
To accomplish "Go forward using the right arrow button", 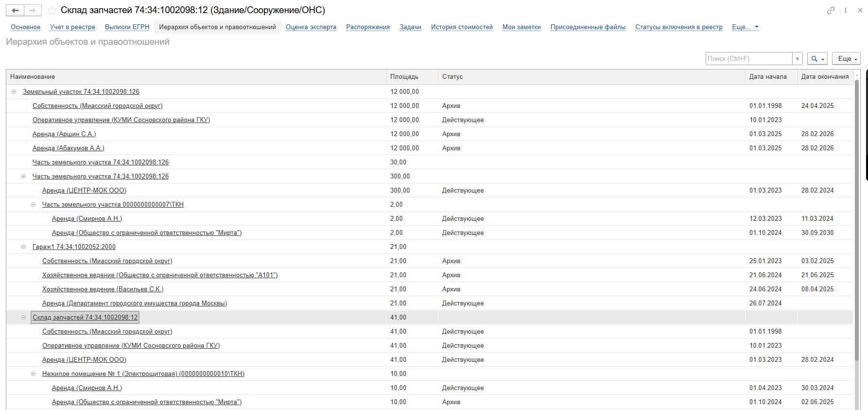I will coord(33,10).
